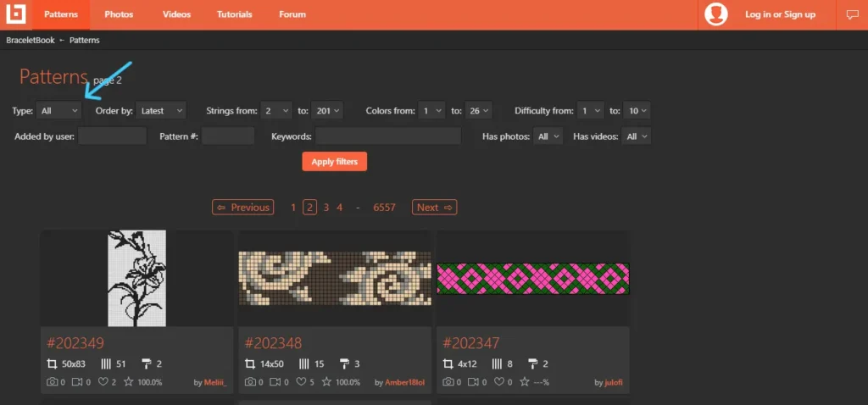Click photos camera icon on pattern #202349
This screenshot has height=405, width=868.
(52, 382)
